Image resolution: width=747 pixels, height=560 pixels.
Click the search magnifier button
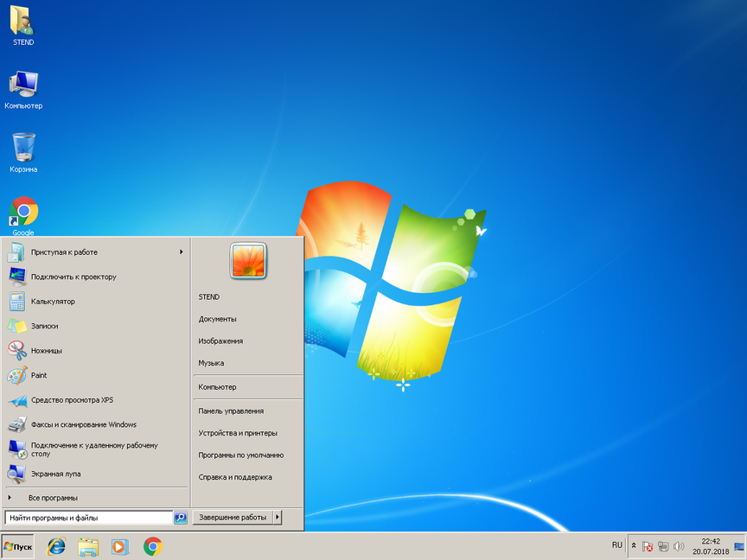pos(181,518)
